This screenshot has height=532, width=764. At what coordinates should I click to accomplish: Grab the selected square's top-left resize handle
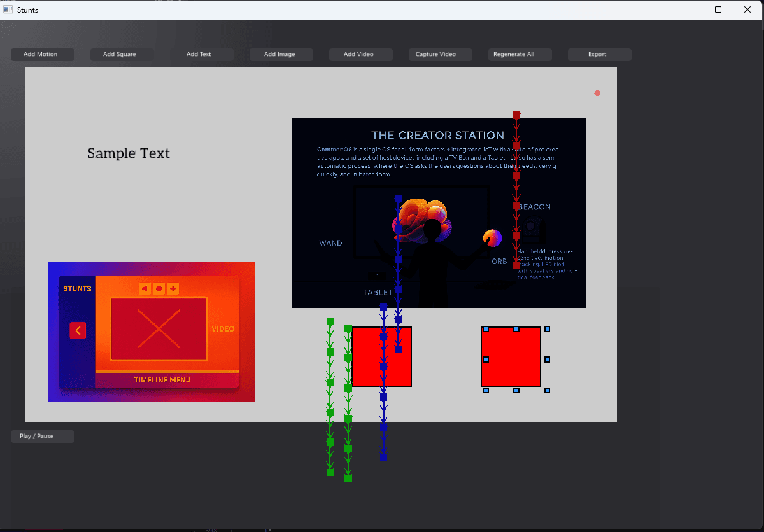point(486,329)
